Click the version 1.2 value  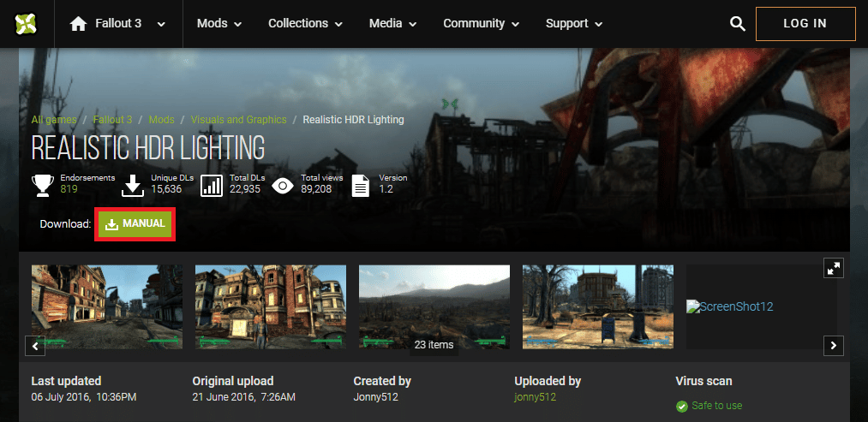[x=386, y=189]
